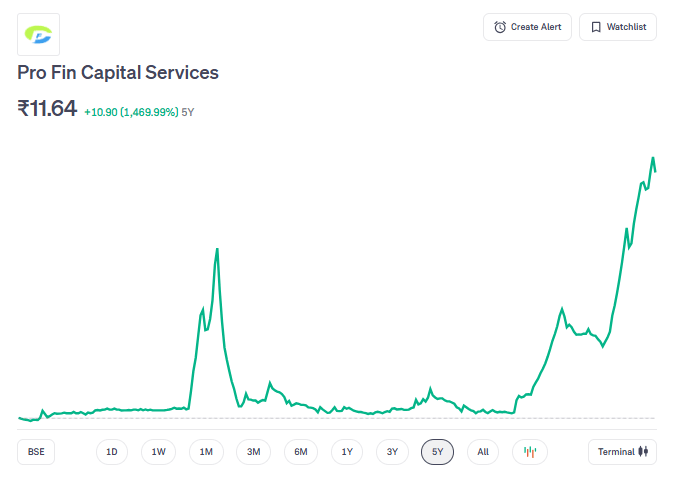678x485 pixels.
Task: Choose the active 5Y time range
Action: pyautogui.click(x=437, y=452)
